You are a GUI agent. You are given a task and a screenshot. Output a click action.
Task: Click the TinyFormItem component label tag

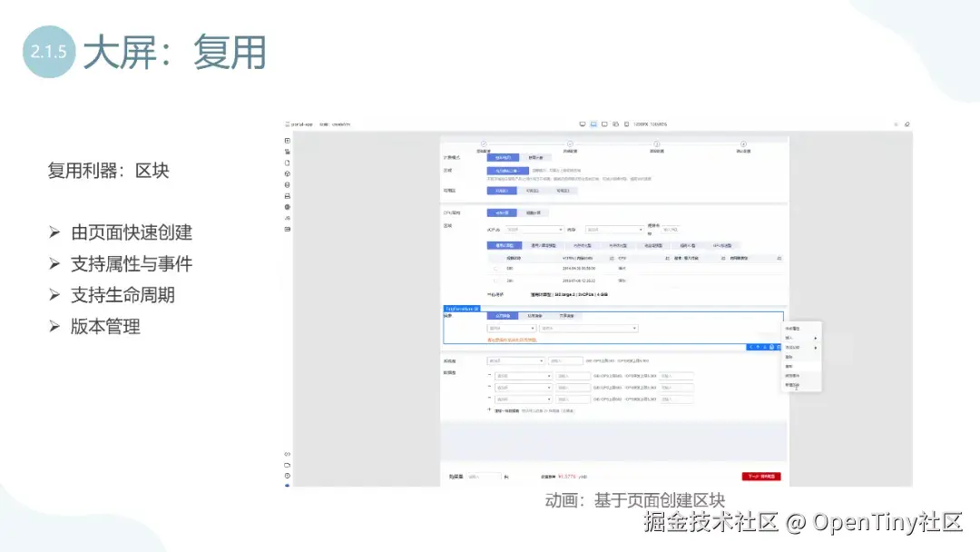click(461, 307)
